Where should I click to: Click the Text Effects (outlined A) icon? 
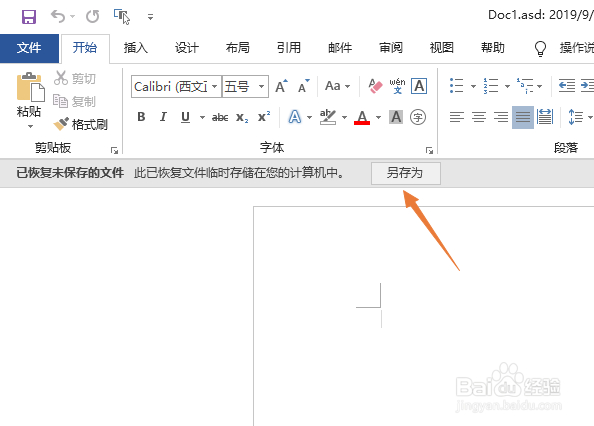(295, 117)
